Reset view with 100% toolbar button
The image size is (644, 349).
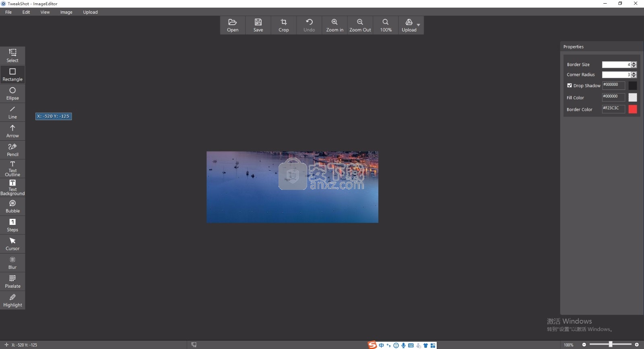pos(386,25)
